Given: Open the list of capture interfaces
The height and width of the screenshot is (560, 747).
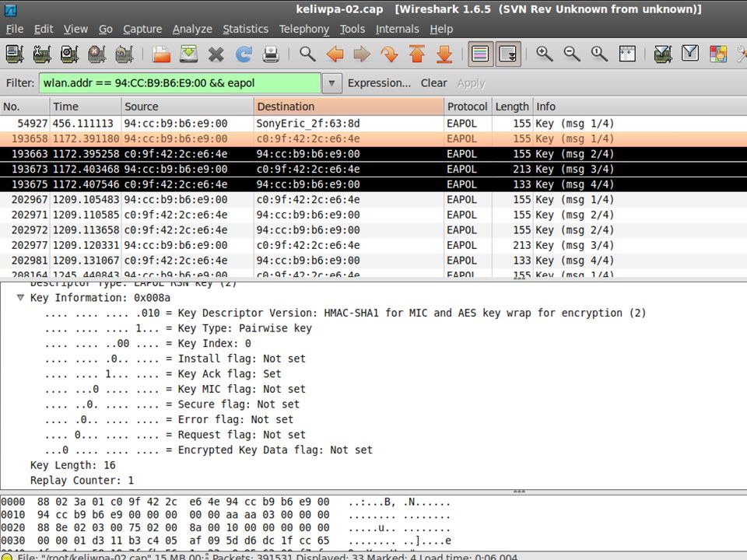Looking at the screenshot, I should [15, 54].
